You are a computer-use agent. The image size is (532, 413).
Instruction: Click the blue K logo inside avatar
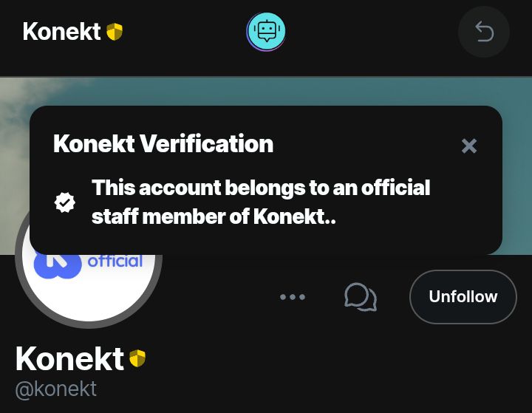[x=58, y=266]
